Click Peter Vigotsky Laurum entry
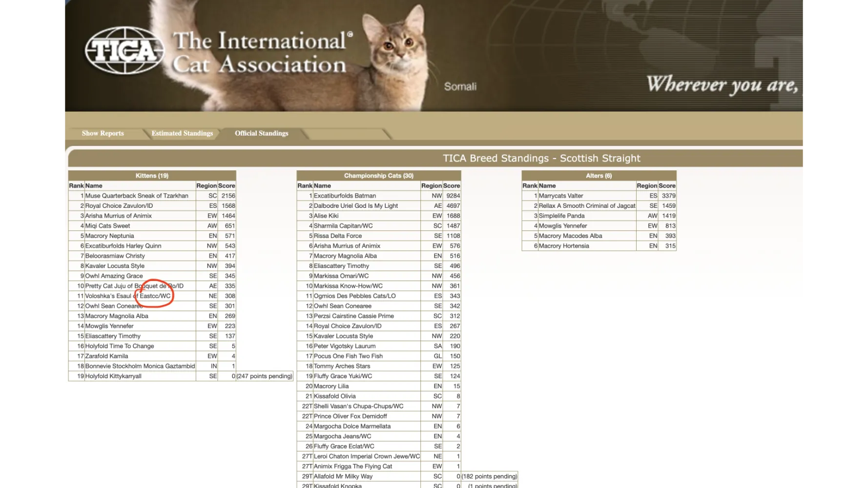 [x=345, y=346]
